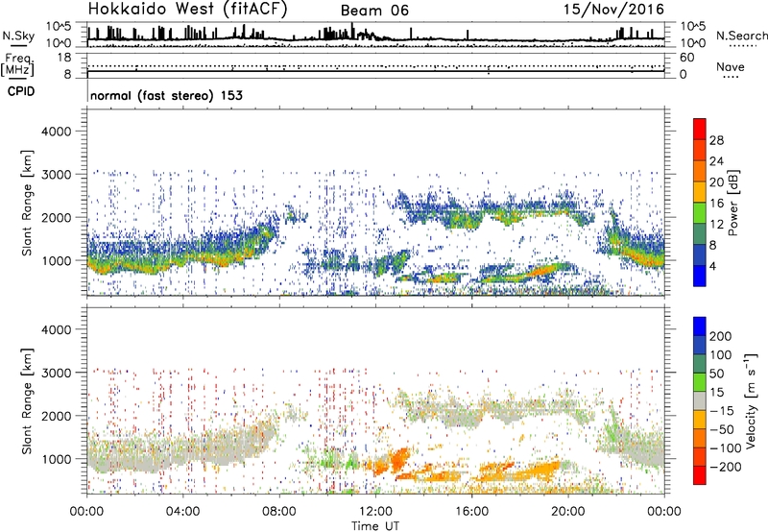Click the '2000' tick on the power panel
Image resolution: width=768 pixels, height=532 pixels.
pos(56,217)
